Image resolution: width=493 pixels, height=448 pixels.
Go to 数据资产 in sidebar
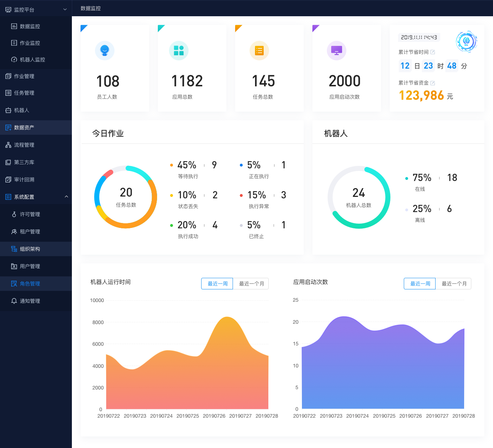36,128
